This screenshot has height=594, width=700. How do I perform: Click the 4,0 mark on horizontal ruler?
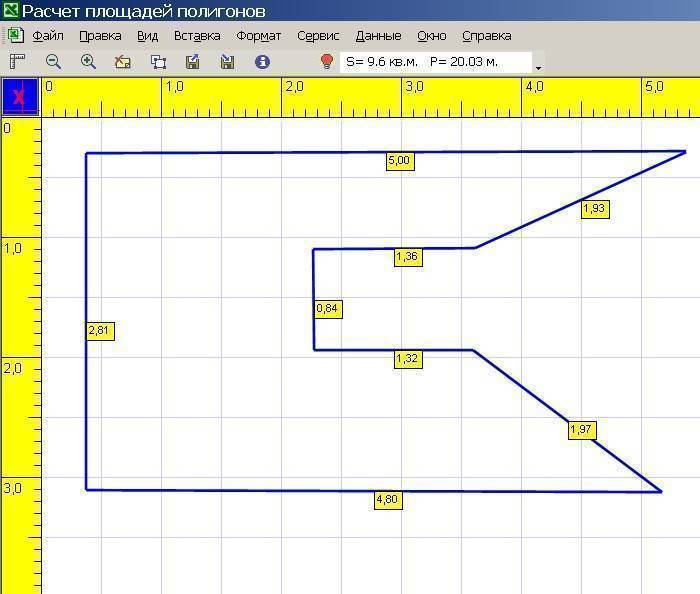[534, 87]
